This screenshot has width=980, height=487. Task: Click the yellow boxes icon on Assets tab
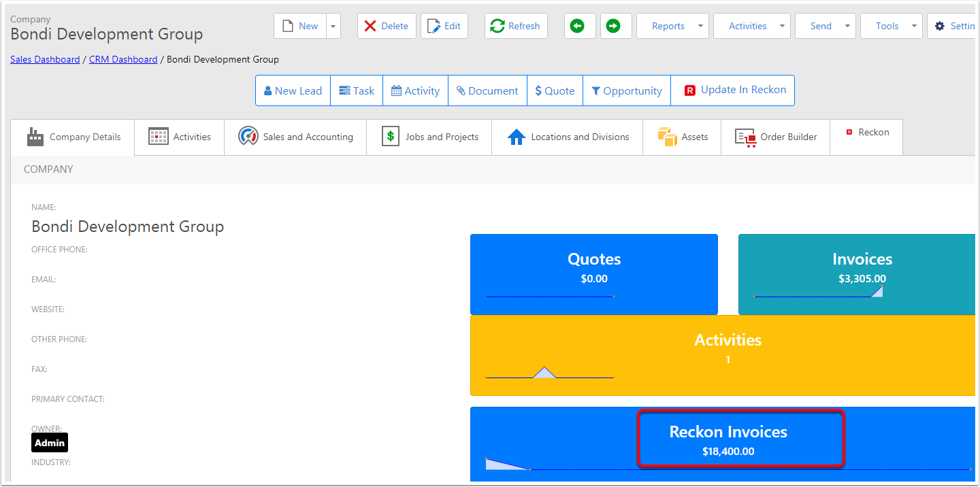[667, 137]
